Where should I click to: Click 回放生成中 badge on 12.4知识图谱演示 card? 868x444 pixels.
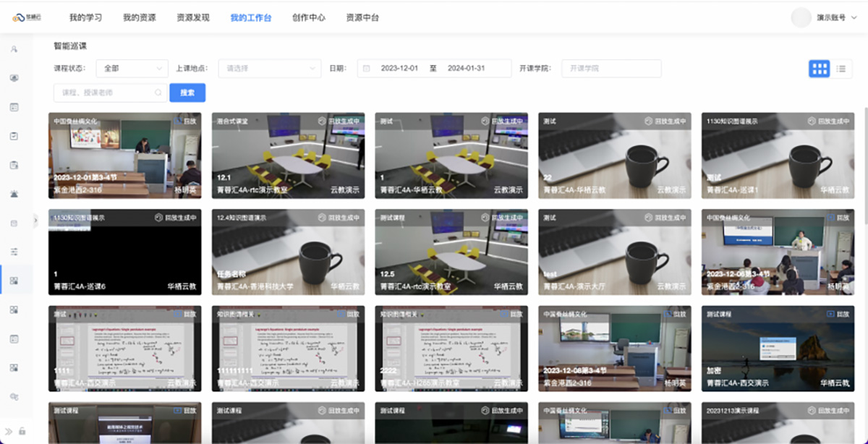point(340,218)
